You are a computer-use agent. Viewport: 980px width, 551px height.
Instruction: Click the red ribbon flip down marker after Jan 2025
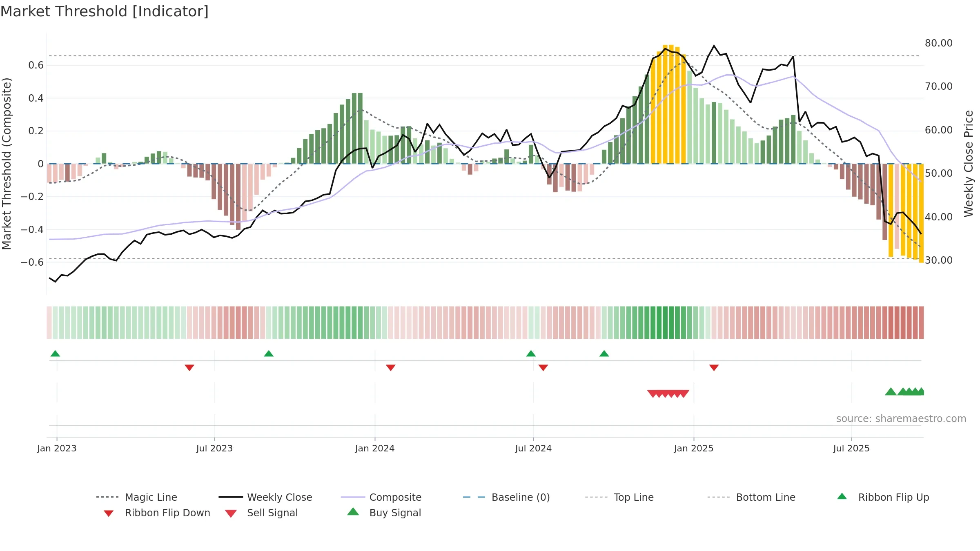click(x=714, y=368)
